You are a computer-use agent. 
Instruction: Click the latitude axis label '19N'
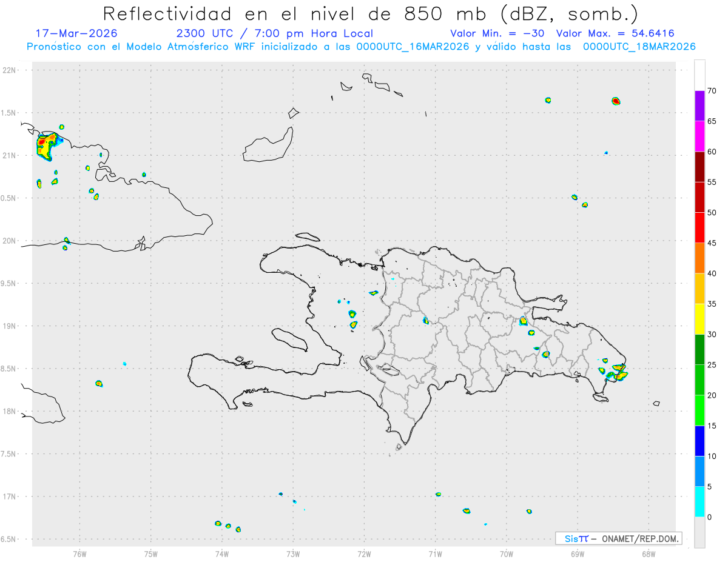click(x=10, y=326)
